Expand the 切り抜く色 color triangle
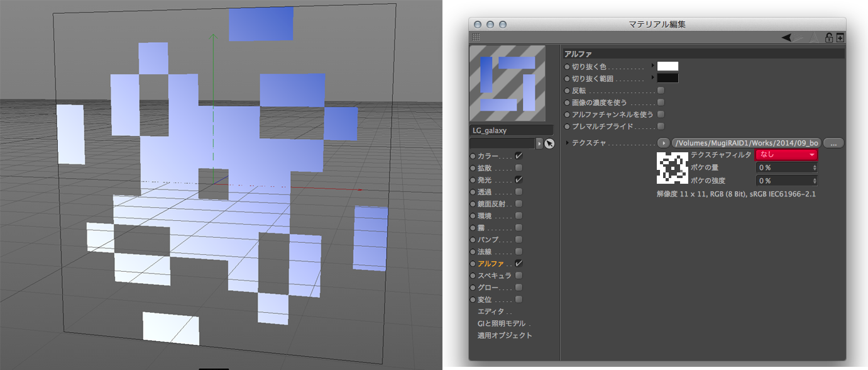The height and width of the screenshot is (370, 868). point(652,66)
